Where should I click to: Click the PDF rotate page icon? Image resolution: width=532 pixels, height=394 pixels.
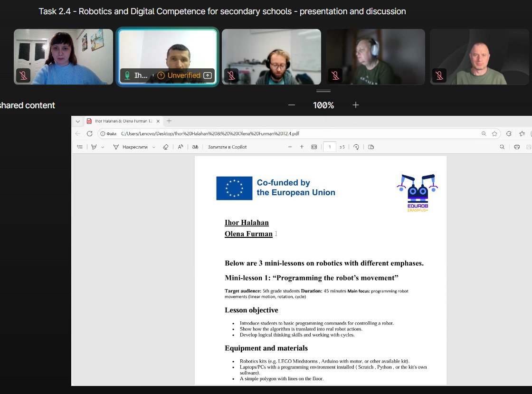356,147
